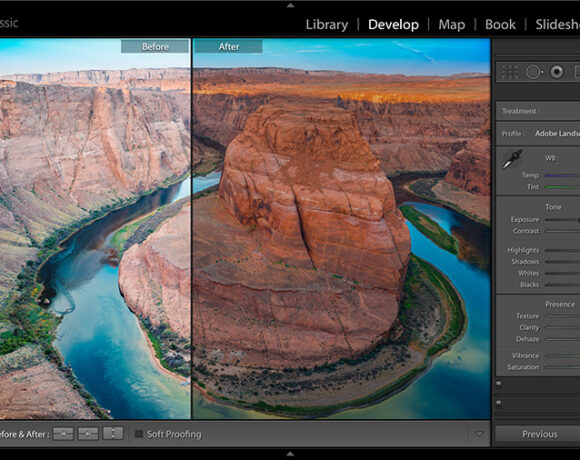Click the Highlights slider
580x460 pixels.
(x=563, y=250)
